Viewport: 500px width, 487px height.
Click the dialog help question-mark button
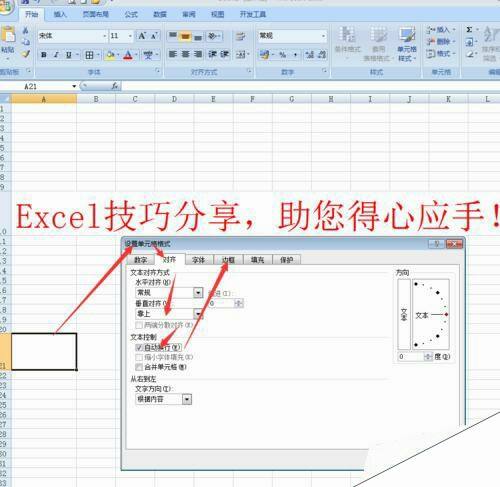[x=436, y=244]
